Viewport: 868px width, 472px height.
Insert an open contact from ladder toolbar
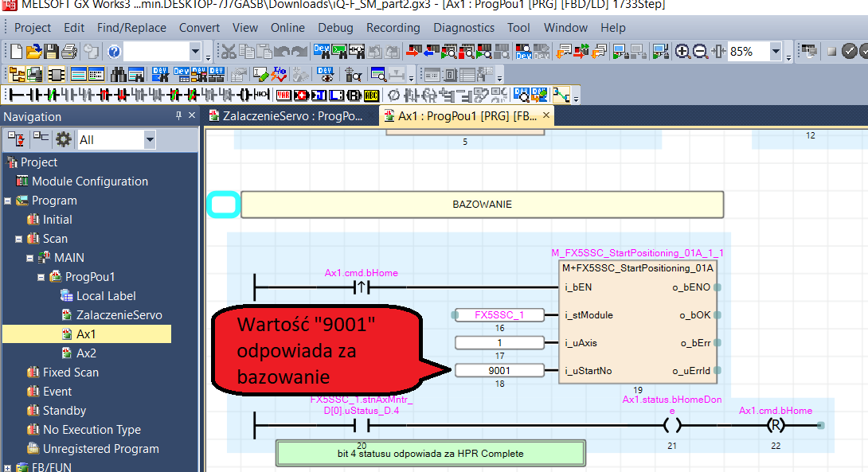35,96
